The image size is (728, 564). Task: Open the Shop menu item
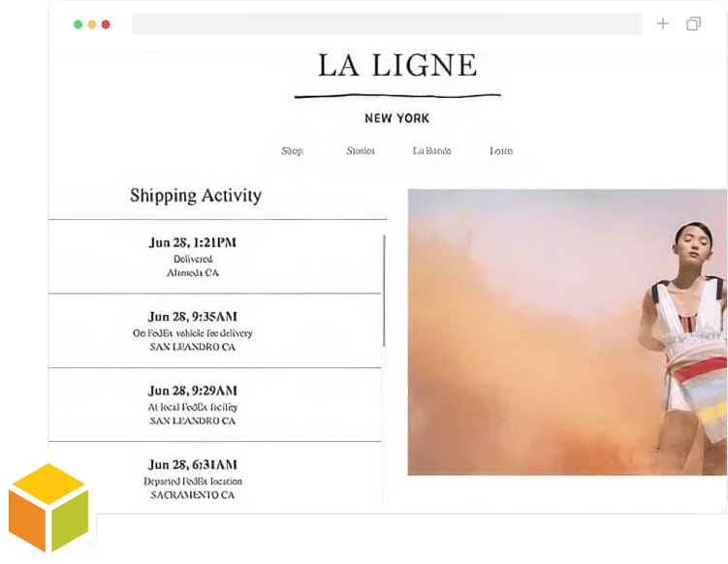pos(292,151)
